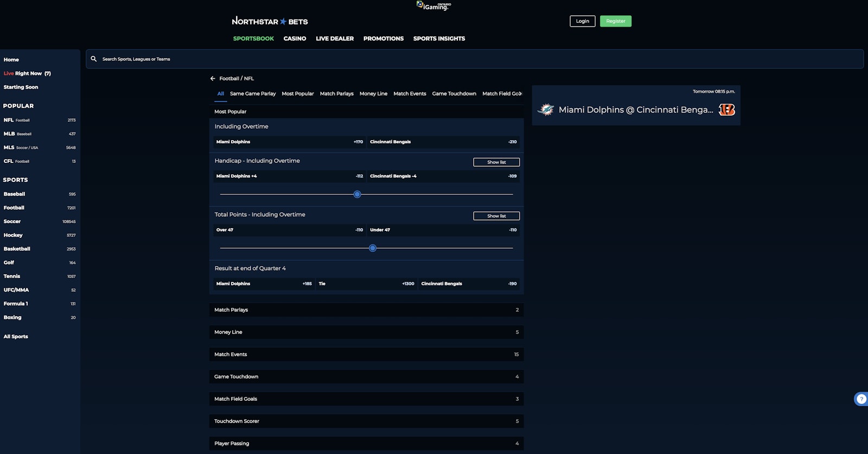Select the Match Parlays tab

(337, 93)
